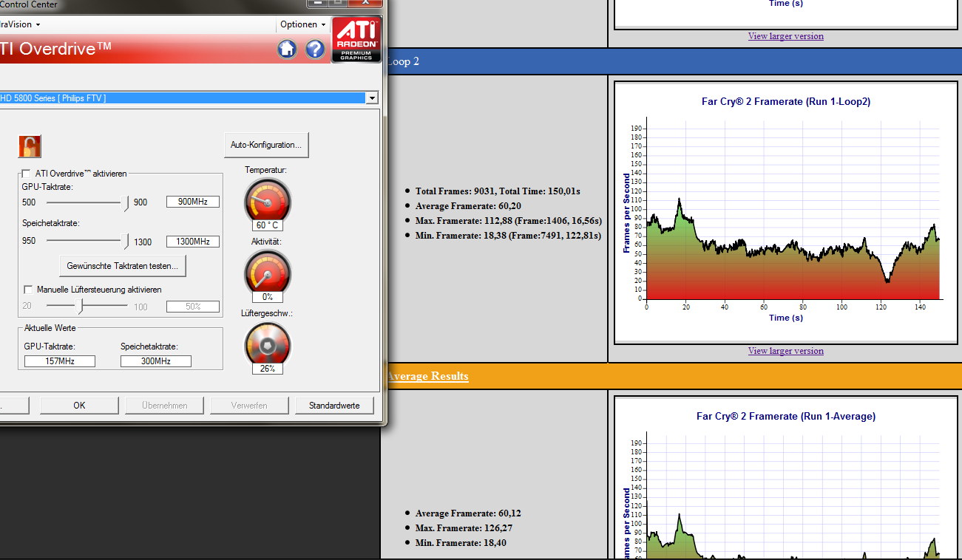Click the 1300MHz memory clock field
This screenshot has width=962, height=560.
pyautogui.click(x=193, y=241)
